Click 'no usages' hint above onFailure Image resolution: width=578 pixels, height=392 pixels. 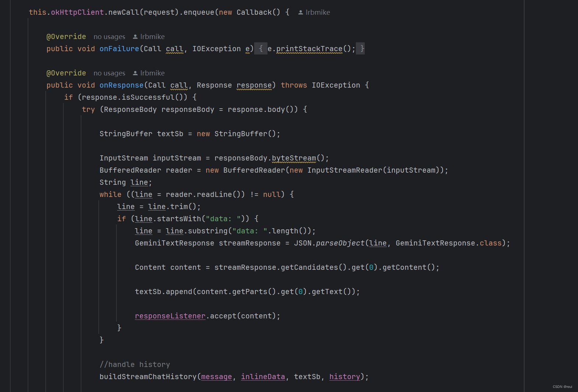109,37
